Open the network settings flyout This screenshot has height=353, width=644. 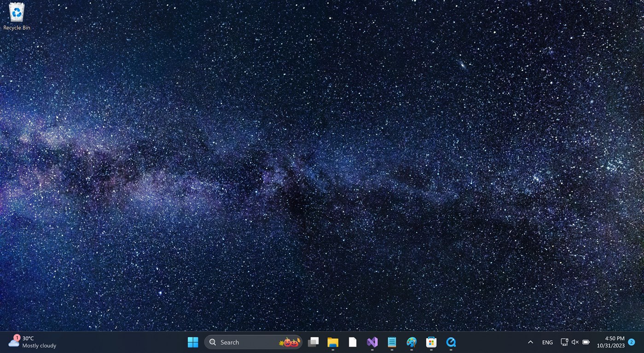pyautogui.click(x=564, y=342)
